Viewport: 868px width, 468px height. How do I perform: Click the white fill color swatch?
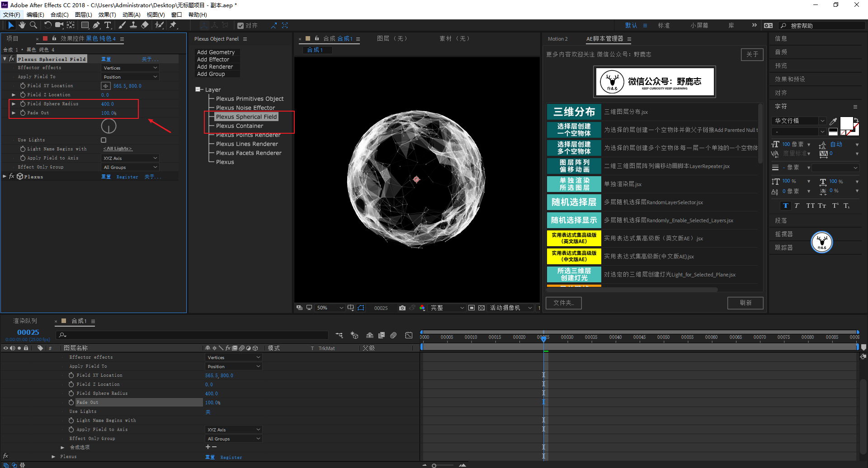(x=846, y=123)
